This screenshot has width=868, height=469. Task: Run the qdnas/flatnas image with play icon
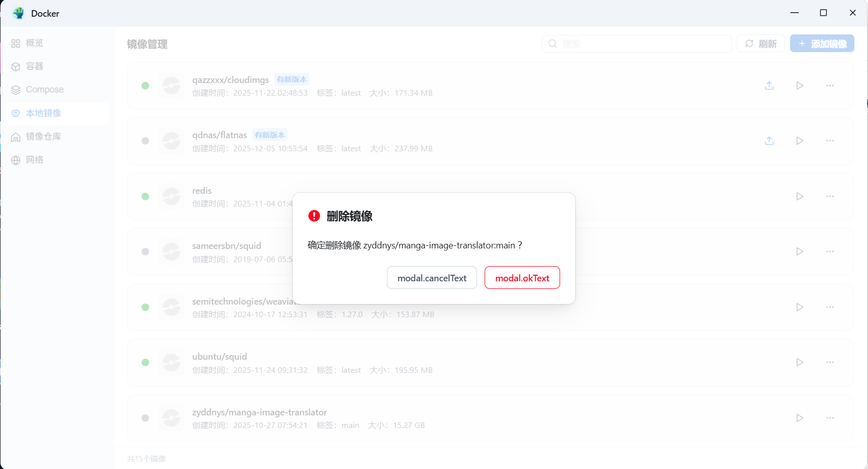[800, 141]
